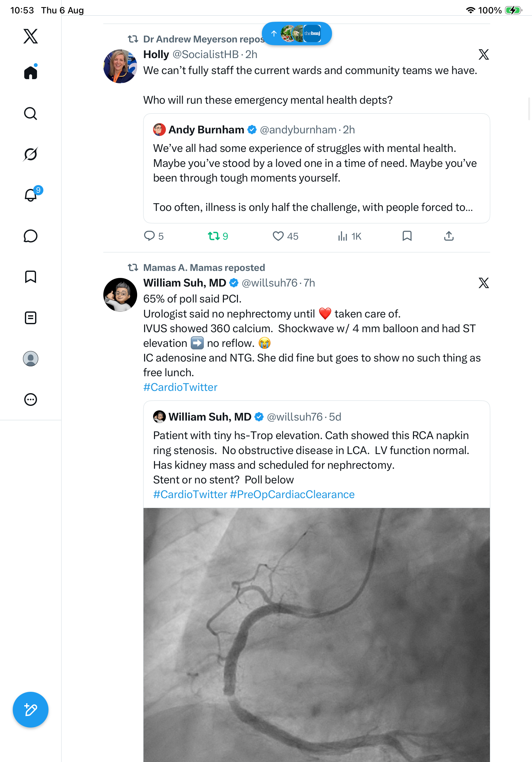Compose a new post
This screenshot has width=532, height=762.
coord(31,710)
